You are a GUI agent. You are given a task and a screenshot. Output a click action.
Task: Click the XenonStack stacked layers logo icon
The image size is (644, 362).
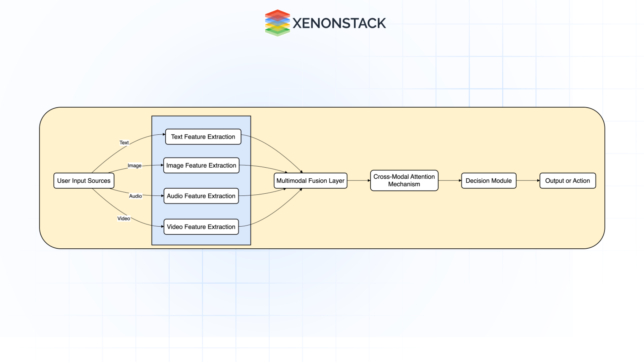[x=277, y=23]
